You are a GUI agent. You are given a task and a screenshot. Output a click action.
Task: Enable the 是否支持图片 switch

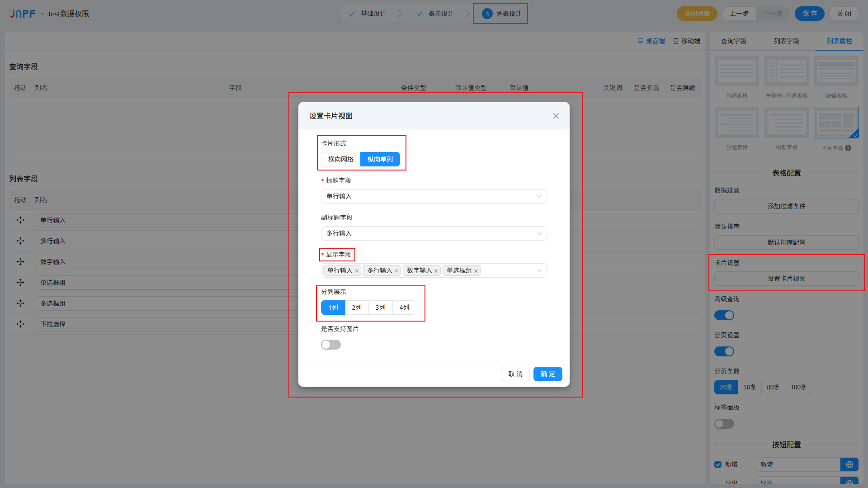point(330,345)
